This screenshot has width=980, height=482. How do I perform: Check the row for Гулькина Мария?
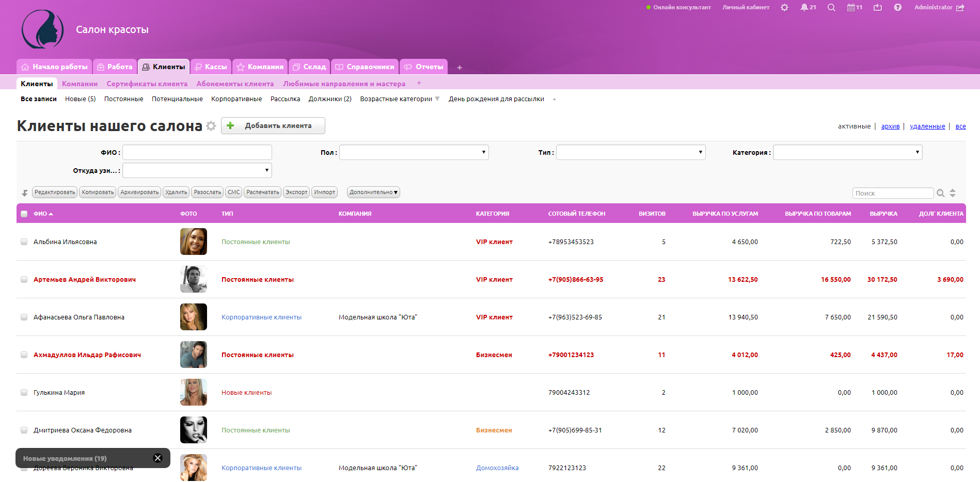(x=24, y=393)
